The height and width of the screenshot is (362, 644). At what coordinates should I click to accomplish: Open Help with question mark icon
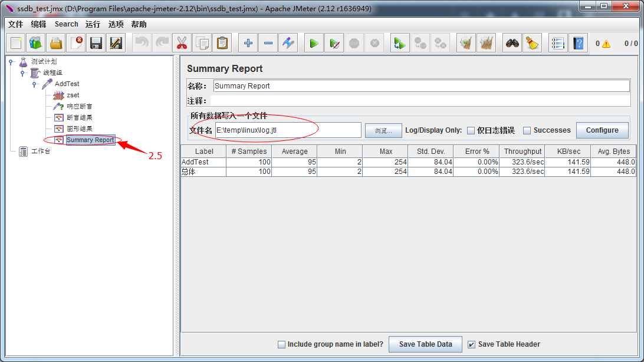click(579, 43)
